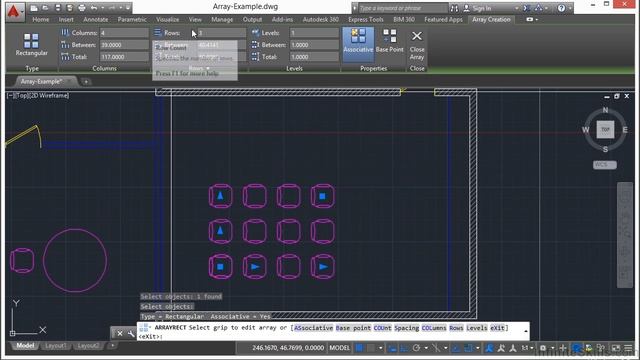Toggle object snap tracking in status bar
The height and width of the screenshot is (360, 640).
click(456, 348)
